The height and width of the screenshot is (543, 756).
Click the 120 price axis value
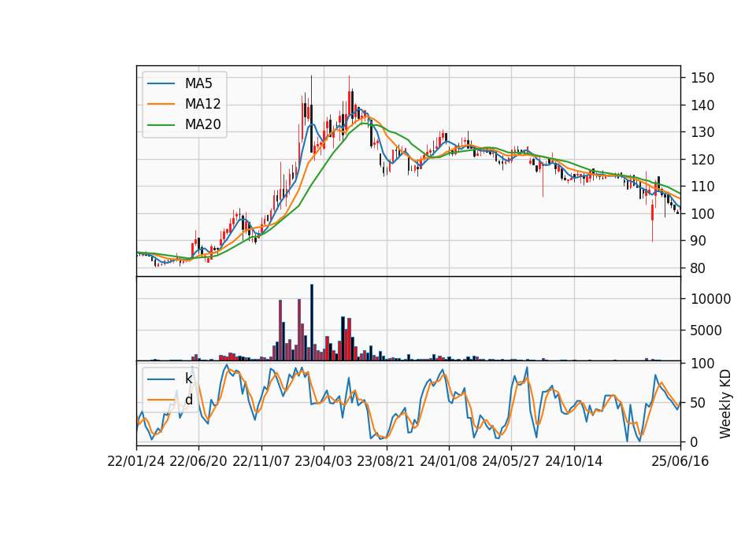point(702,160)
